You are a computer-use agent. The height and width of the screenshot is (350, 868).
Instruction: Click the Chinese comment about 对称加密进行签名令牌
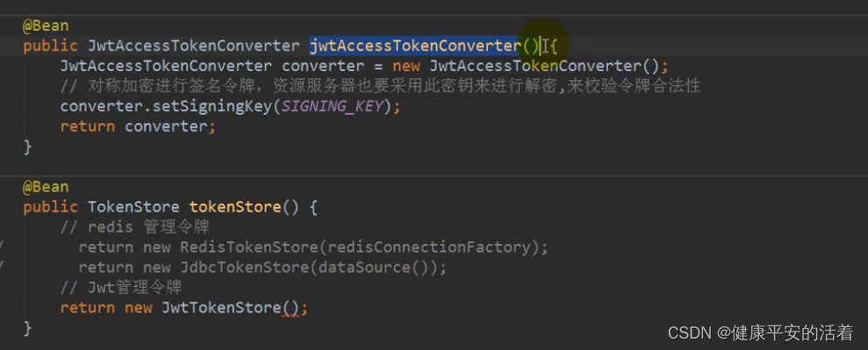380,86
